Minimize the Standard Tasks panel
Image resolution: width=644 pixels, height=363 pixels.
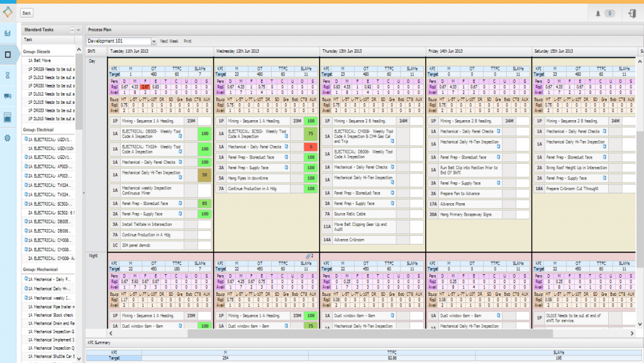(x=72, y=30)
